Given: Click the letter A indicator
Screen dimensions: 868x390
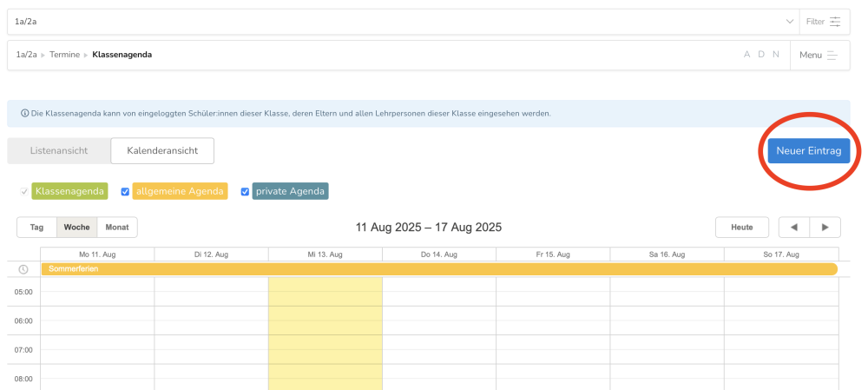Looking at the screenshot, I should 746,55.
